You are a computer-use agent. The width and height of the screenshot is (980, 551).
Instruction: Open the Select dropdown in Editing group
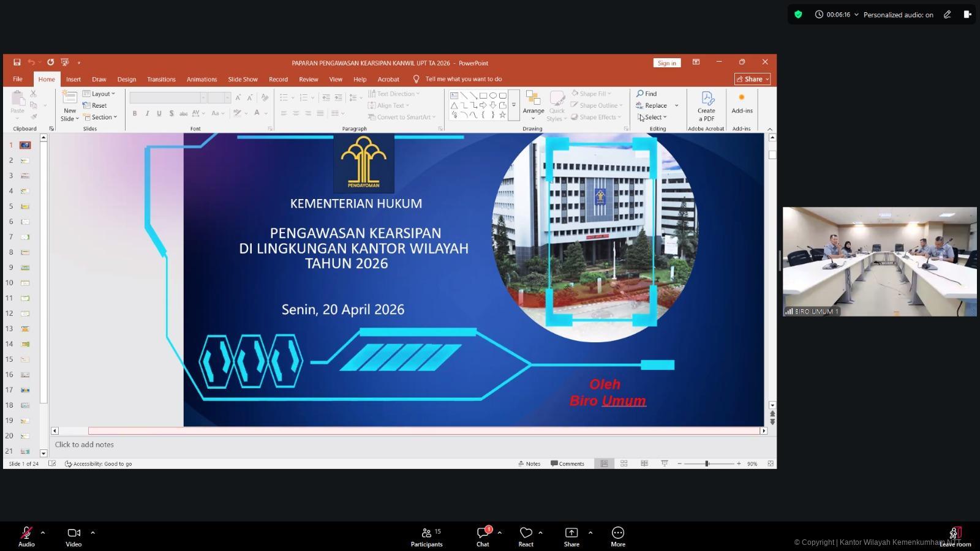(651, 117)
